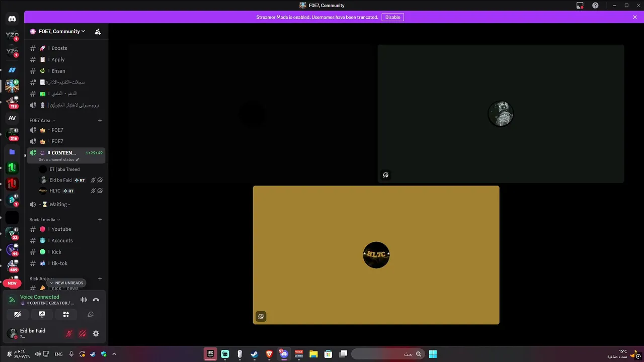Click the taskbar search box
Image resolution: width=644 pixels, height=362 pixels.
coord(387,354)
